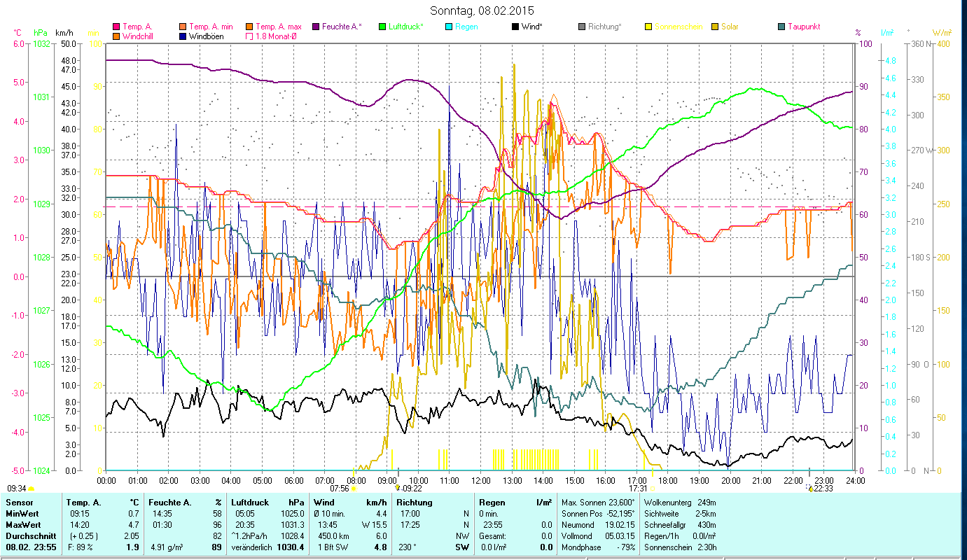Click the 12:00 time axis label
967x560 pixels.
tap(480, 481)
